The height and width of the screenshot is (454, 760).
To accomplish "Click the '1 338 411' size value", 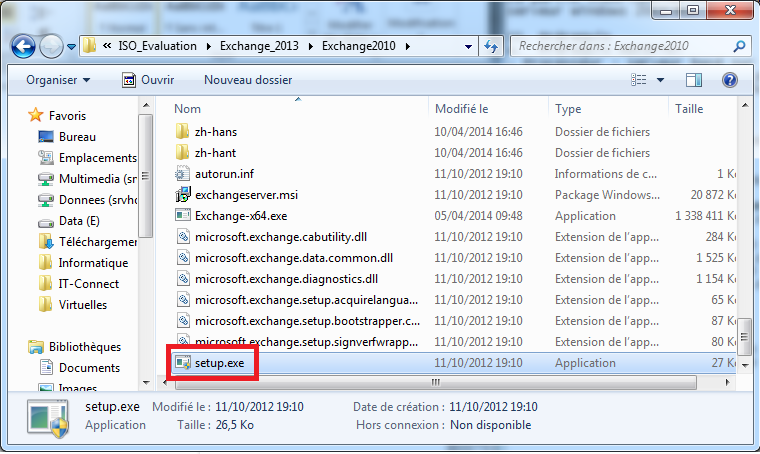I will [x=697, y=216].
